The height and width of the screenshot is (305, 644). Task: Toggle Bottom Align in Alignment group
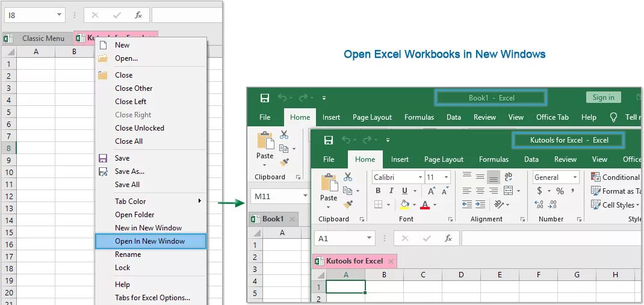point(494,177)
